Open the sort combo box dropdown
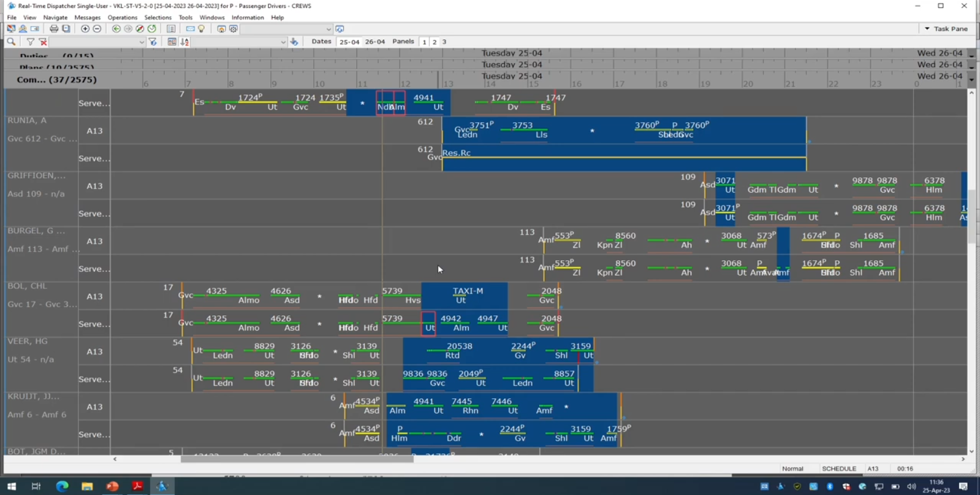This screenshot has width=980, height=495. pos(283,42)
